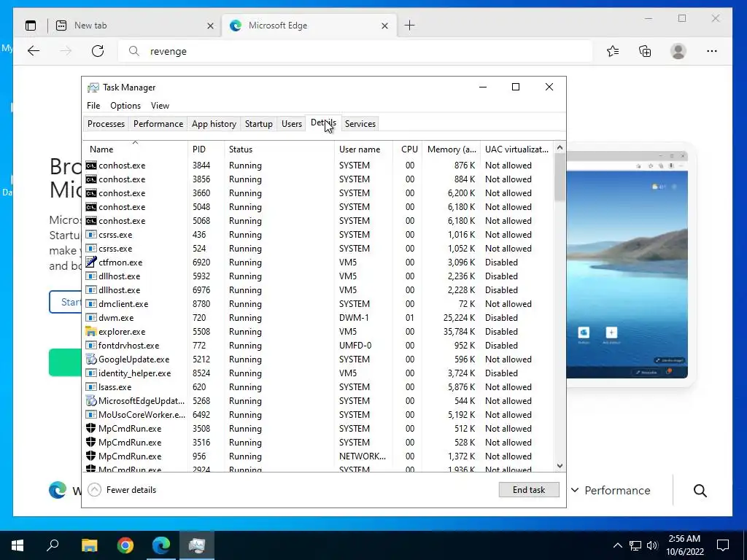Switch to Microsoft Edge taskbar icon
Viewport: 747px width, 560px height.
(161, 545)
